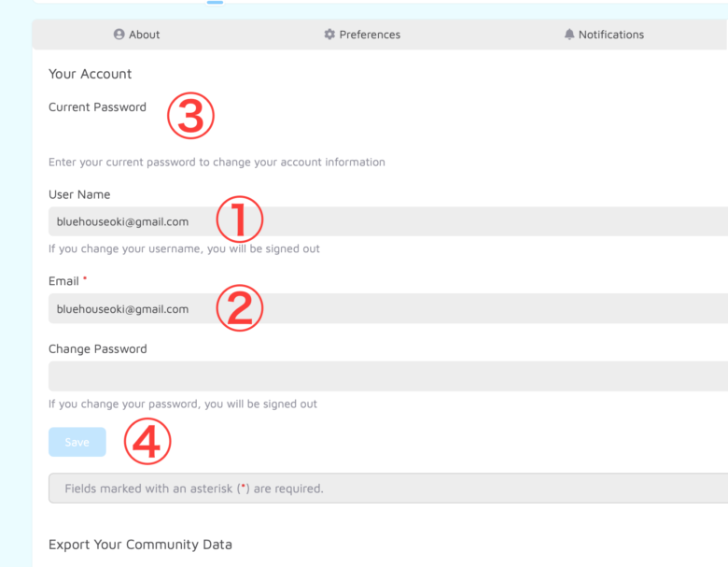Screen dimensions: 728x567
Task: Focus the User Name input field
Action: coord(388,221)
